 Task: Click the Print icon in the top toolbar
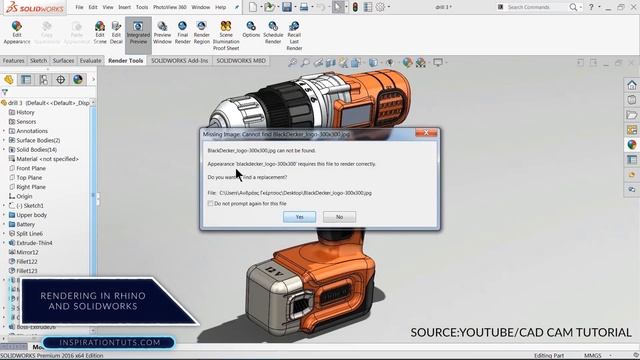[x=304, y=7]
